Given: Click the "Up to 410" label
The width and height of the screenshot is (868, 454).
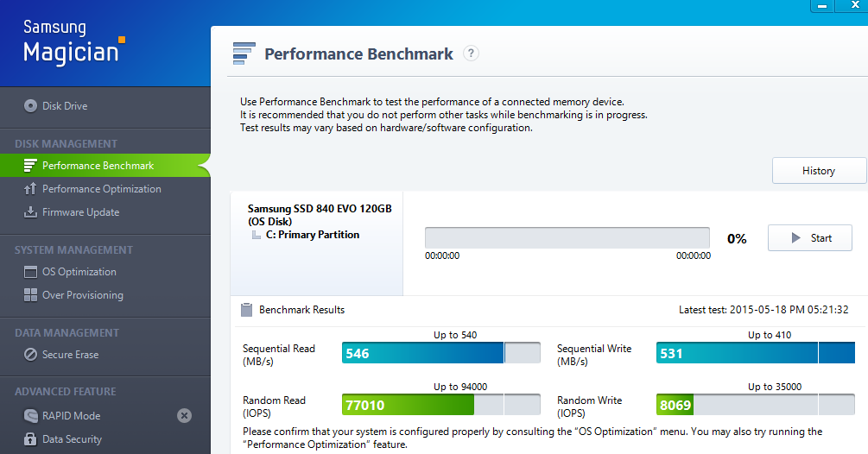Looking at the screenshot, I should [x=770, y=335].
